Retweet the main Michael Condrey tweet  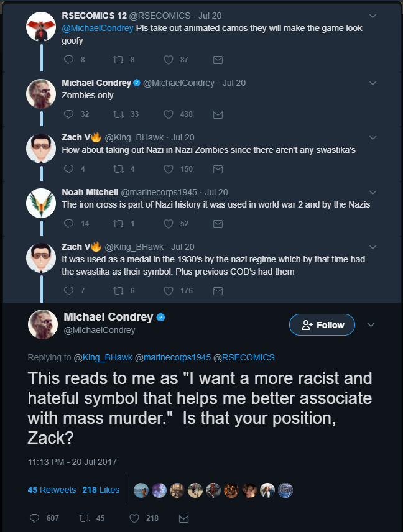click(85, 518)
